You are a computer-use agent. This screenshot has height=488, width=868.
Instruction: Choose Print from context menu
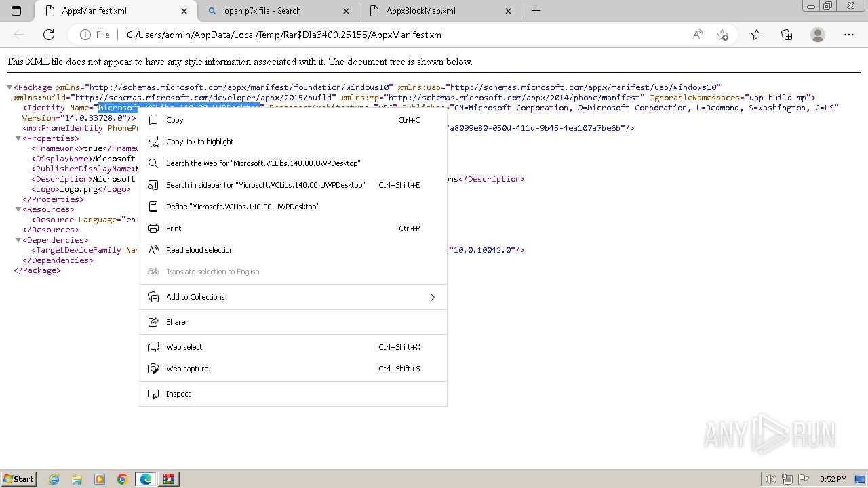pyautogui.click(x=292, y=228)
